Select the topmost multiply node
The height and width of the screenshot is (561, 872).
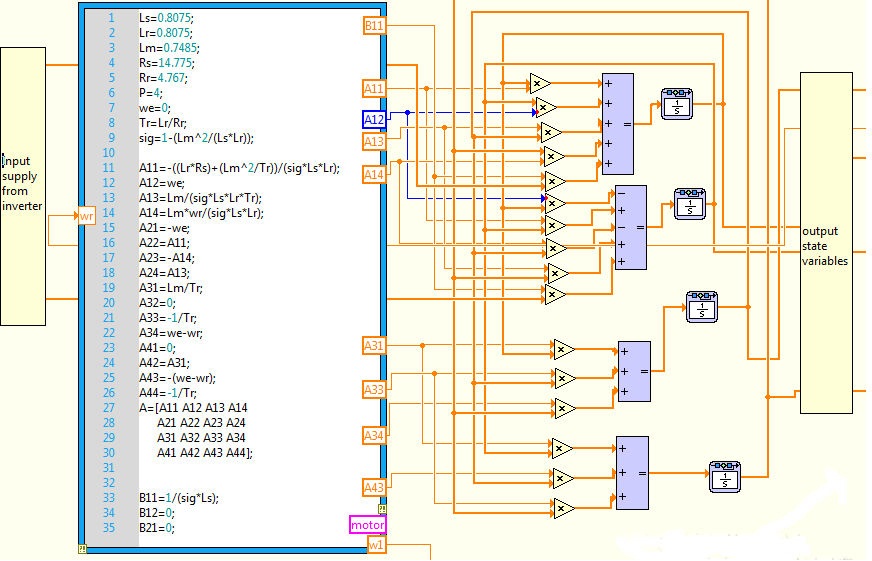coord(539,83)
